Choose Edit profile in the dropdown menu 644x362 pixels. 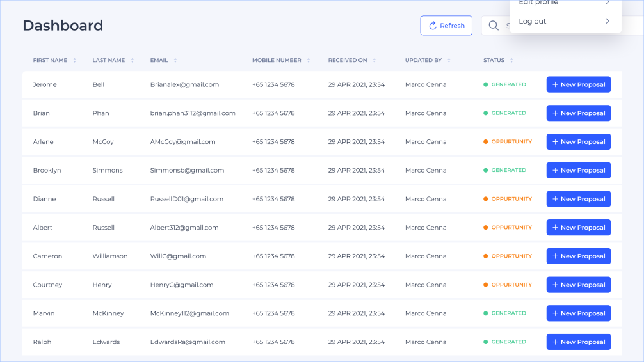[x=538, y=3]
